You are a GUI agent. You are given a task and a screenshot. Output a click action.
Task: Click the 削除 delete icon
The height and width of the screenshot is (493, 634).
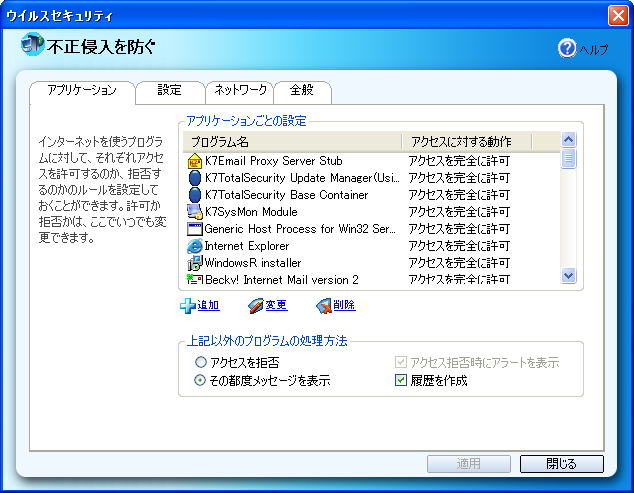(x=323, y=306)
